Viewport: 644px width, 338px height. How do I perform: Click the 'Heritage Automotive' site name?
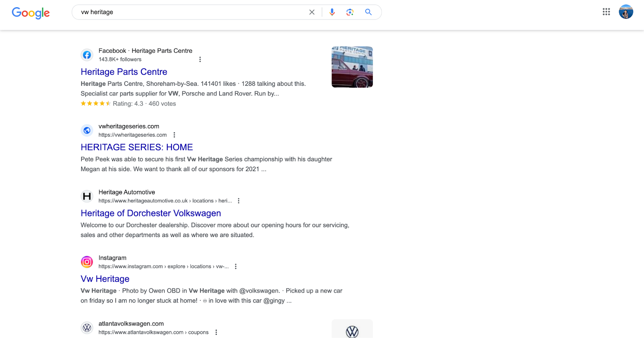point(127,192)
